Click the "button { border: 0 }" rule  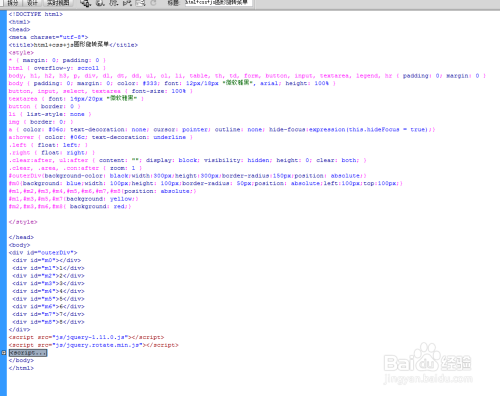click(x=45, y=106)
